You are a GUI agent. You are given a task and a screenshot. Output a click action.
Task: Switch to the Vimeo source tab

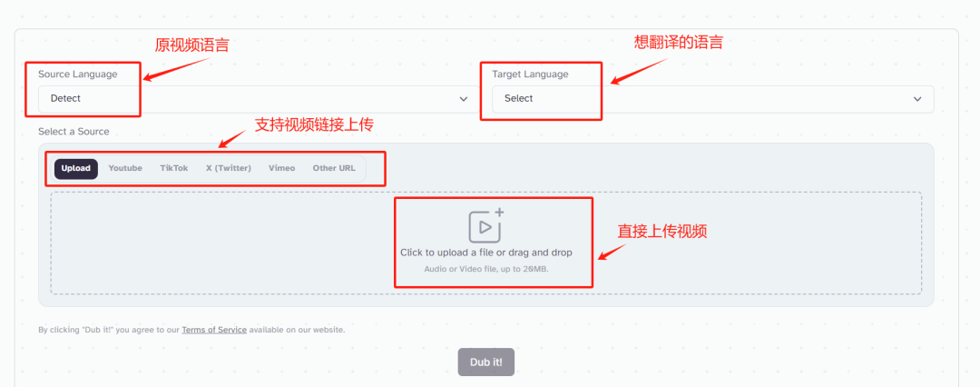[x=282, y=168]
